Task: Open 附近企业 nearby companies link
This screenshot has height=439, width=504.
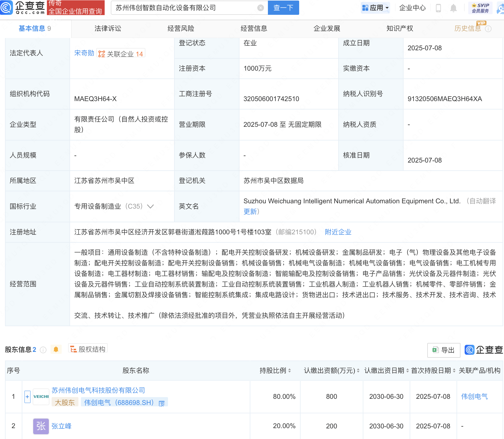Action: [338, 232]
